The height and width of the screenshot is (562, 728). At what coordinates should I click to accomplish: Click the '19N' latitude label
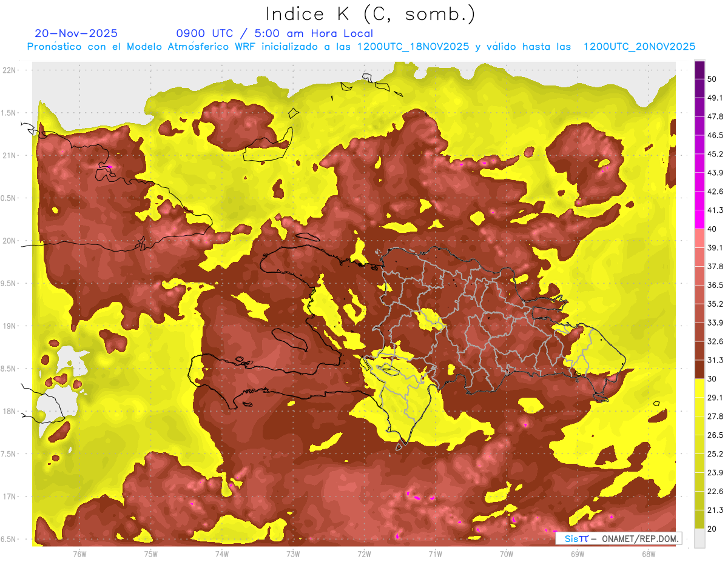pyautogui.click(x=10, y=326)
